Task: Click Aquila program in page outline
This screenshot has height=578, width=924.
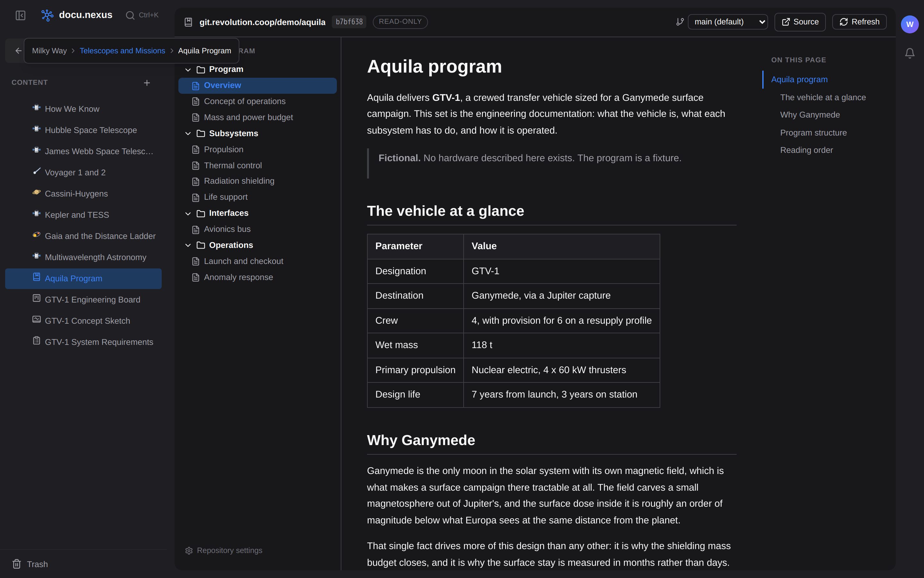Action: click(799, 80)
